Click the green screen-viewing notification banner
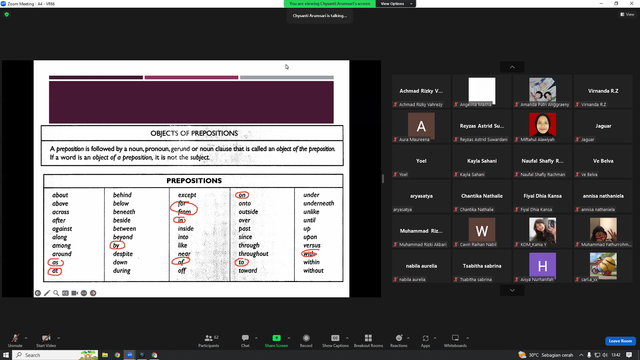 pos(329,4)
